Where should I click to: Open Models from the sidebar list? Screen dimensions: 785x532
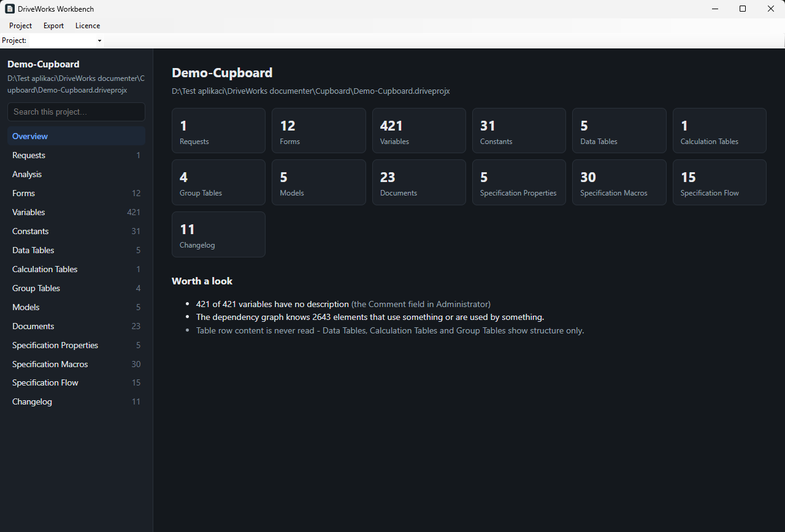pyautogui.click(x=76, y=307)
